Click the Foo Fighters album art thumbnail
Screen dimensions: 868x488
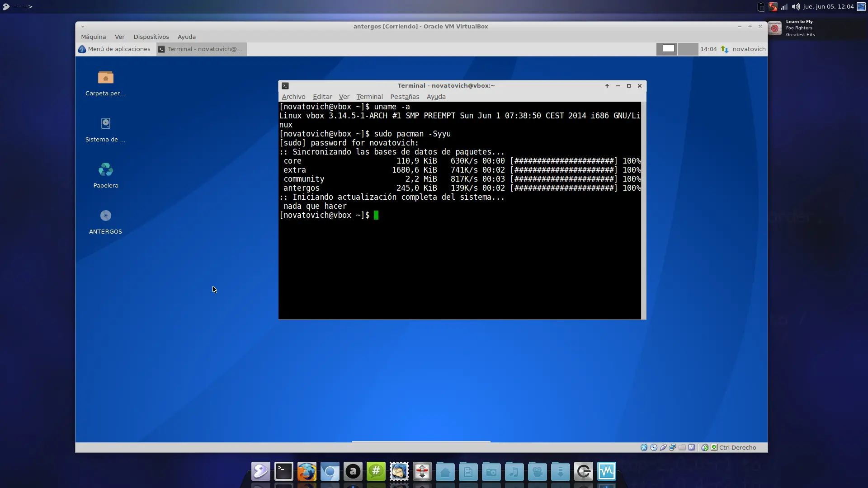point(775,28)
